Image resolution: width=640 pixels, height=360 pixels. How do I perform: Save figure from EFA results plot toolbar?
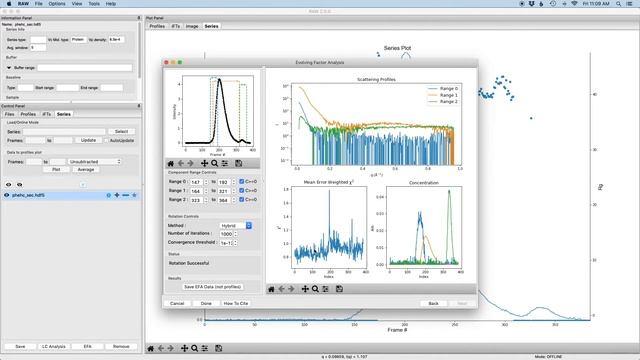(x=339, y=289)
